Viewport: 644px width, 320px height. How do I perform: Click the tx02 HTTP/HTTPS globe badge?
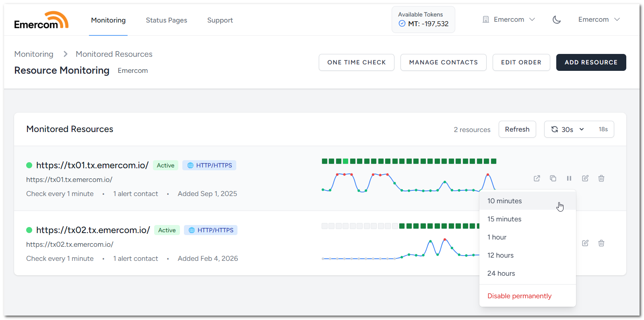[x=211, y=230]
